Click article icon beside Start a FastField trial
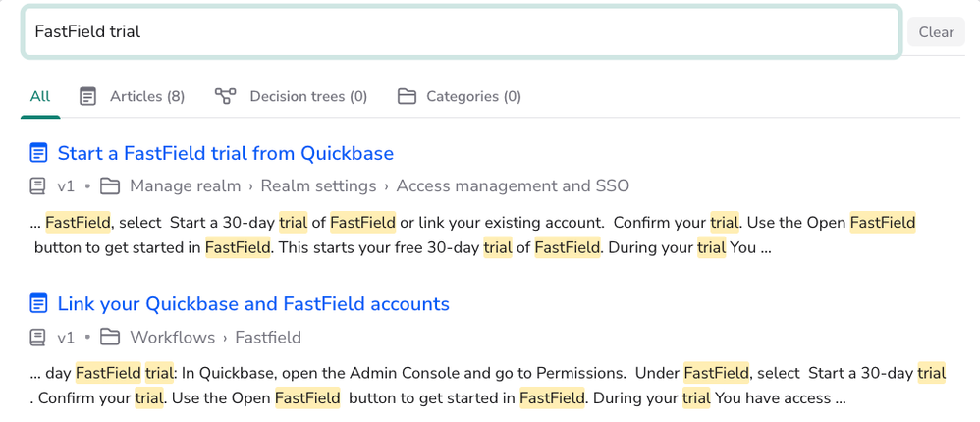The height and width of the screenshot is (422, 980). [38, 153]
